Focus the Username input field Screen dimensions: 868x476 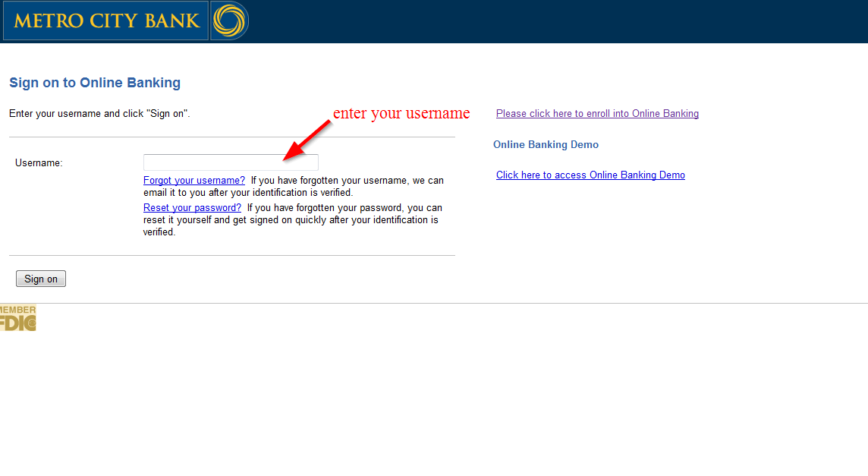pos(231,162)
